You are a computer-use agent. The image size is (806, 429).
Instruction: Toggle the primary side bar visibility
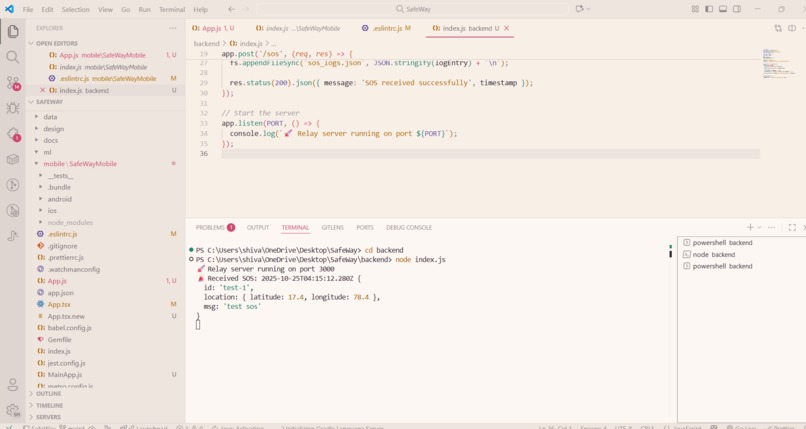[x=709, y=9]
